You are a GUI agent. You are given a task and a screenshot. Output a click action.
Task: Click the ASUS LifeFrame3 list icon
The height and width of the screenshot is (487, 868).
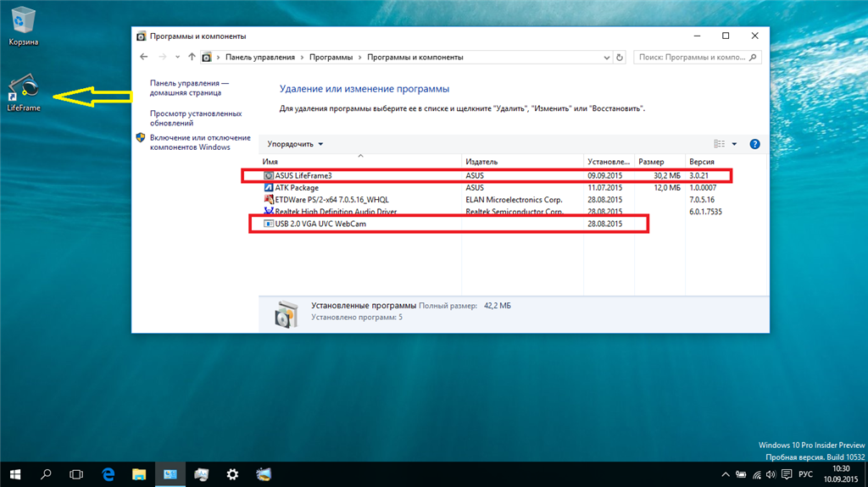269,175
